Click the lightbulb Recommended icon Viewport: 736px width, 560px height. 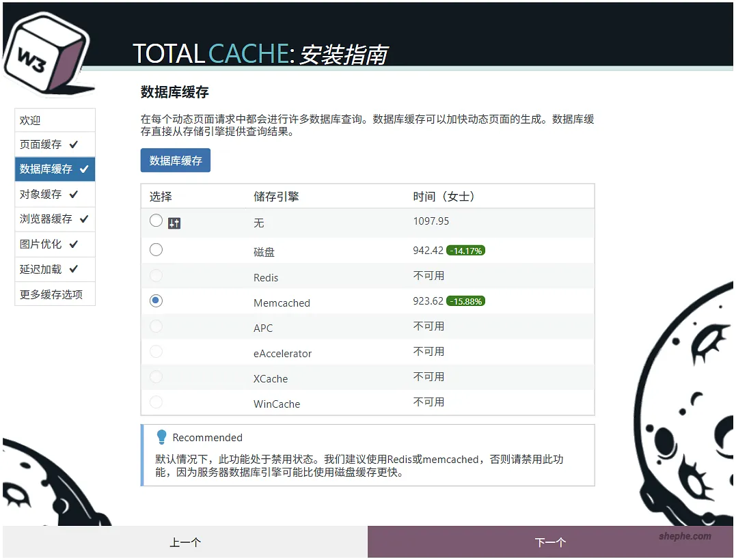(x=161, y=437)
